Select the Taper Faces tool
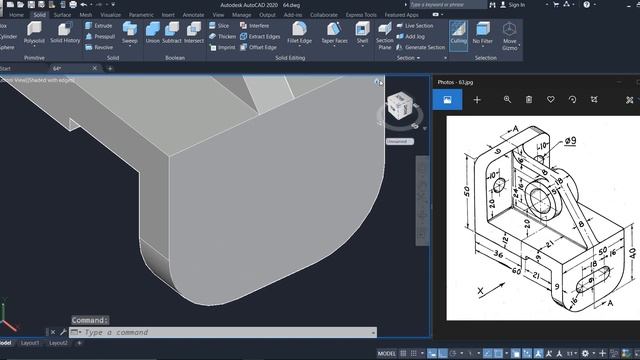Image resolution: width=640 pixels, height=360 pixels. point(334,33)
